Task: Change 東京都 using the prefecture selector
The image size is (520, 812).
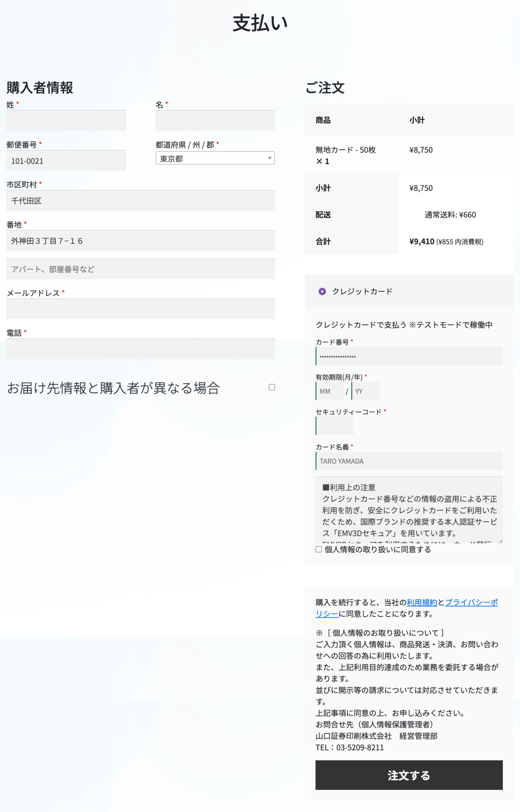Action: pyautogui.click(x=215, y=158)
